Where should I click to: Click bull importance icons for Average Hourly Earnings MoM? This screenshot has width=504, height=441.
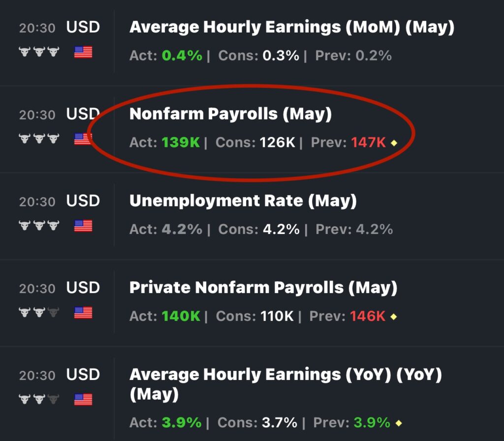point(38,52)
